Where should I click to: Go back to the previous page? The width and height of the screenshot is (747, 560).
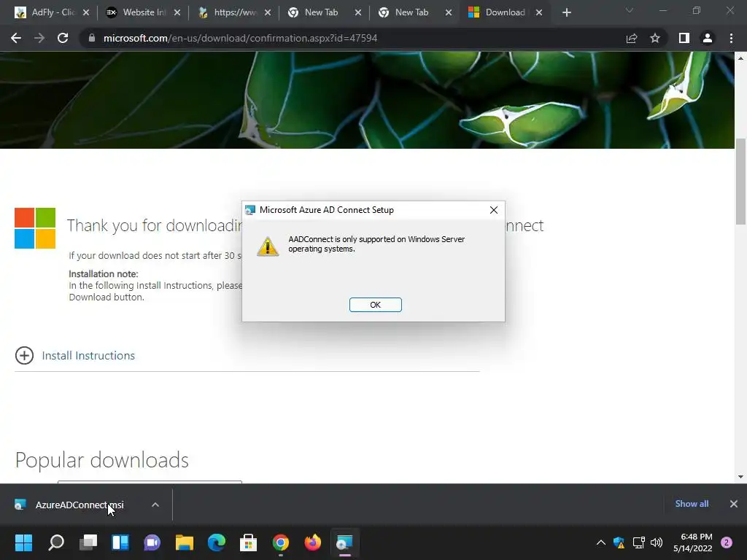[x=16, y=38]
